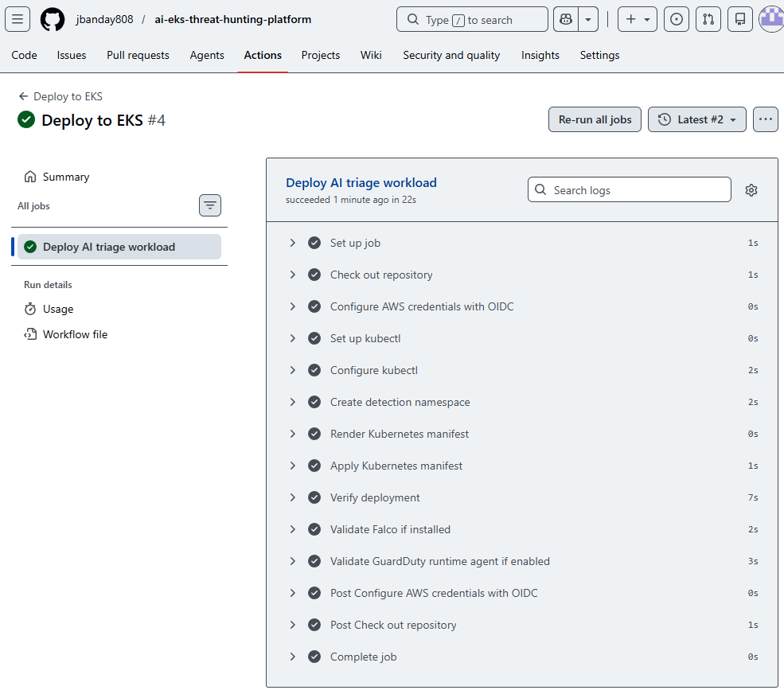The width and height of the screenshot is (784, 690).
Task: Expand Set up job step
Action: pos(522,243)
